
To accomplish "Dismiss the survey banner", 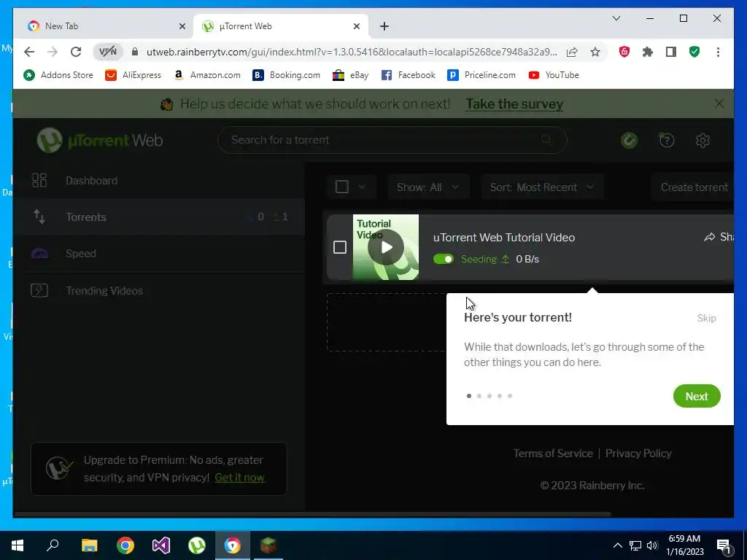I will coord(719,104).
